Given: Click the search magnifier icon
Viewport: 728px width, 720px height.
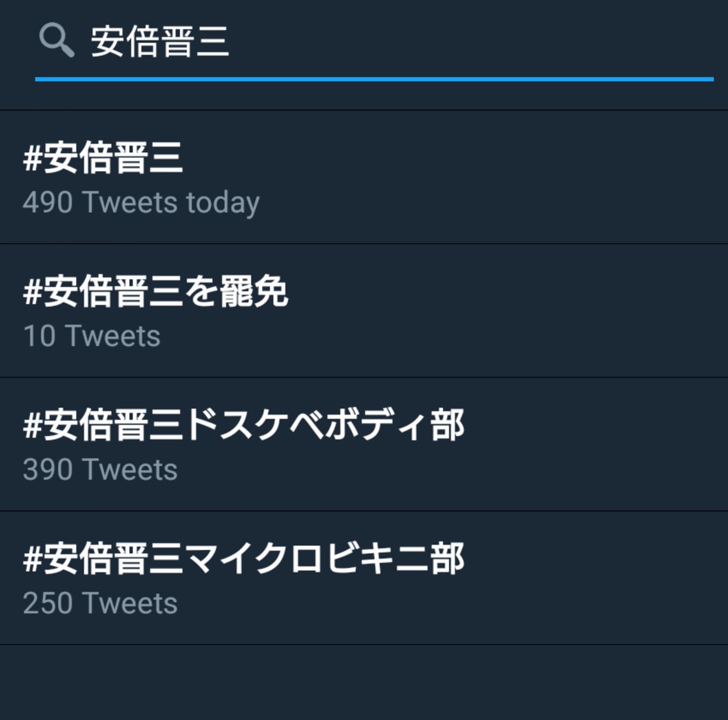Looking at the screenshot, I should pyautogui.click(x=56, y=41).
